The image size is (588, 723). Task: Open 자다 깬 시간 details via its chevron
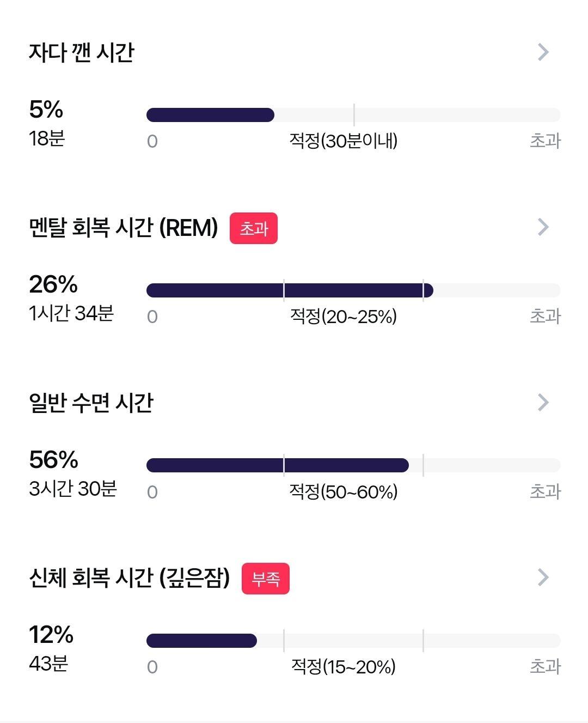[x=543, y=52]
